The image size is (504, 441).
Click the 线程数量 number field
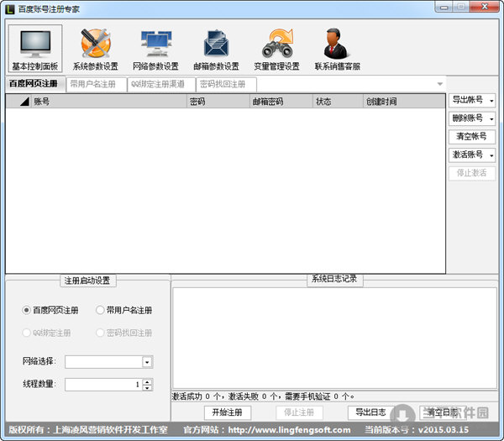pos(103,385)
